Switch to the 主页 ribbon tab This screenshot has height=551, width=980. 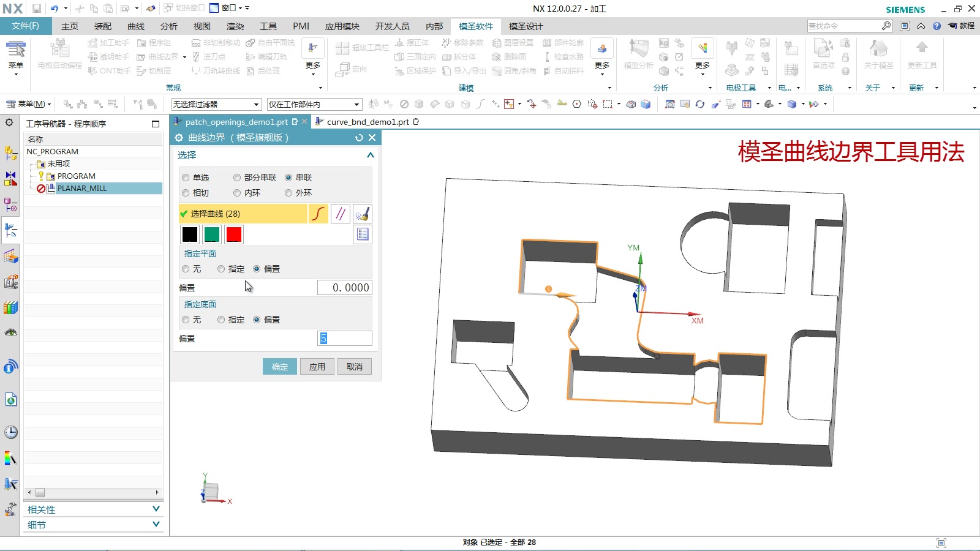click(x=70, y=26)
